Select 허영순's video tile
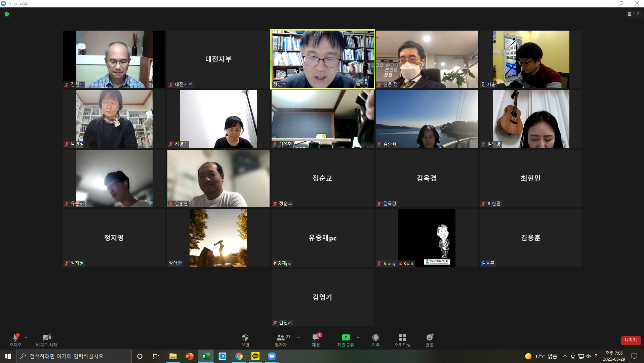The height and width of the screenshot is (363, 644). [x=218, y=119]
